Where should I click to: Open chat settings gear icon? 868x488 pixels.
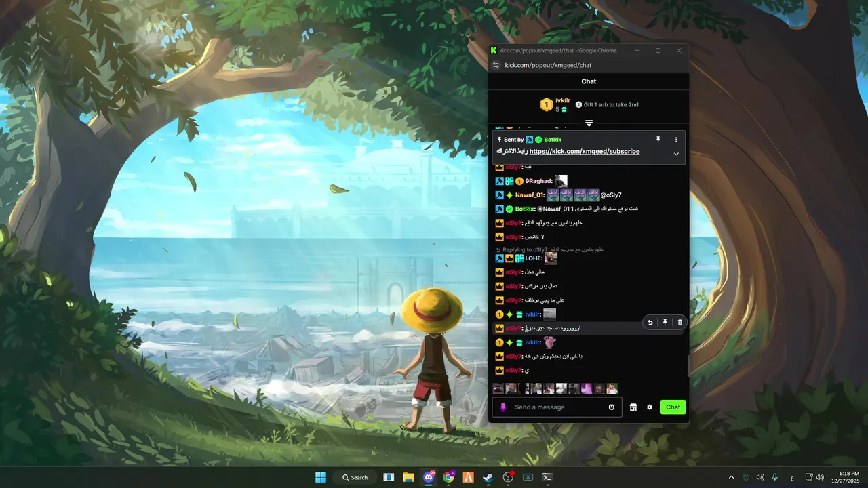click(x=650, y=407)
